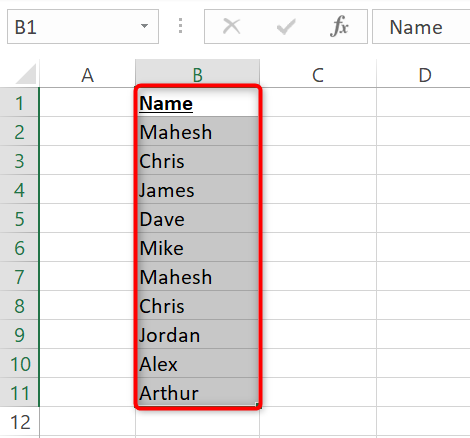
Task: Select the cell containing Jordan
Action: pos(198,334)
